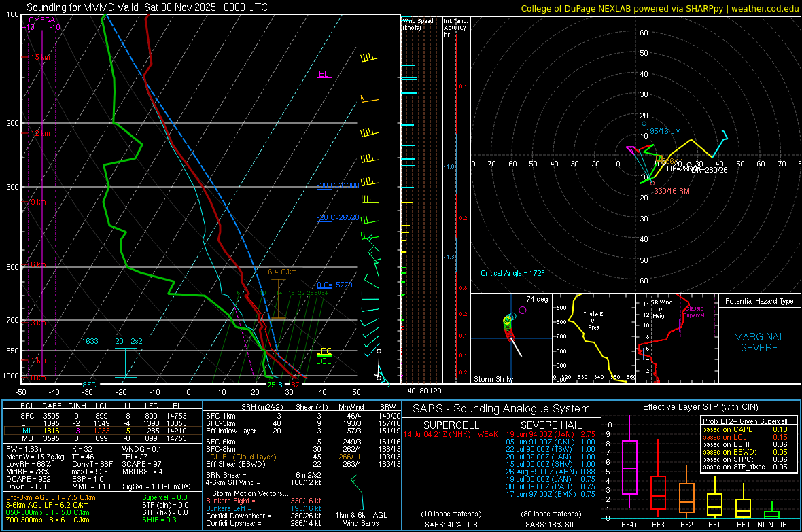Click the 'K = 32' index value

pyautogui.click(x=82, y=449)
